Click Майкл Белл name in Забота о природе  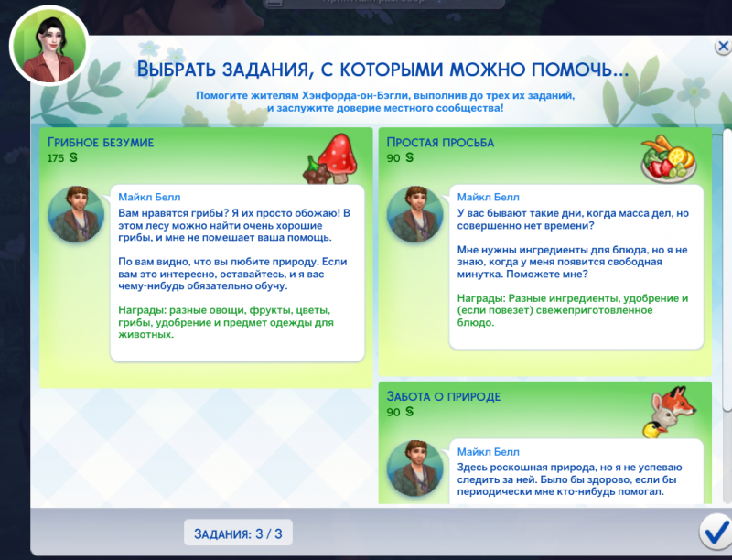click(x=489, y=452)
